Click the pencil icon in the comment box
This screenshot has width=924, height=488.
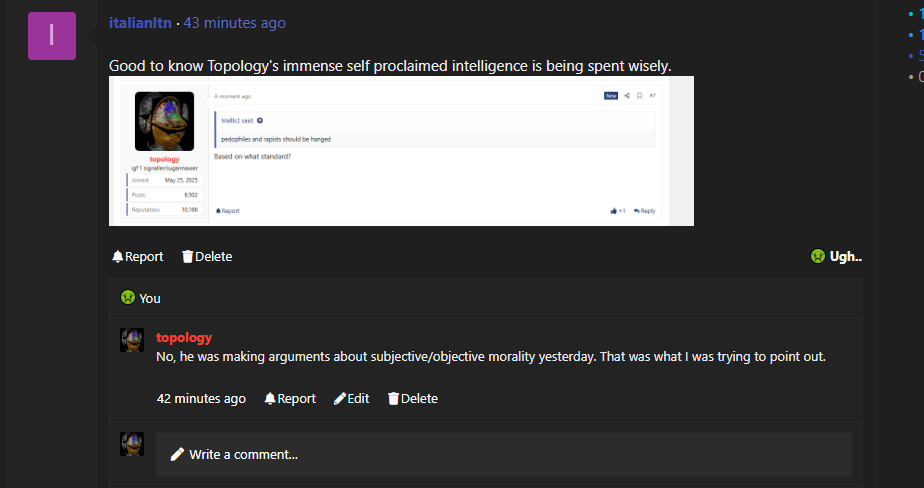coord(178,454)
